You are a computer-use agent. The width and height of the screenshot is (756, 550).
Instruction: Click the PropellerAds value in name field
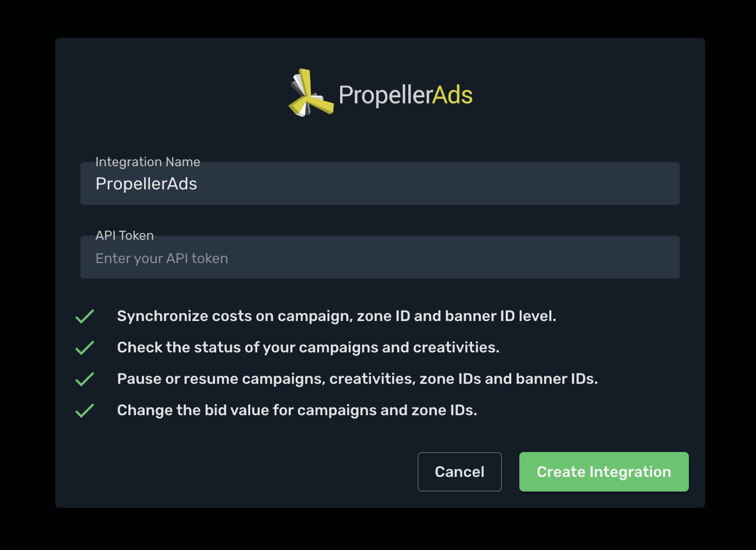point(146,184)
